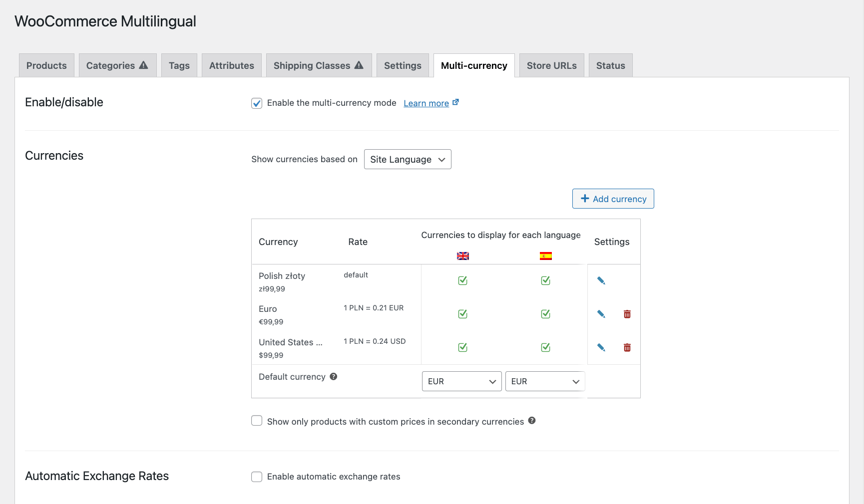This screenshot has height=504, width=864.
Task: Click the '$99,99' price sample
Action: (x=271, y=355)
